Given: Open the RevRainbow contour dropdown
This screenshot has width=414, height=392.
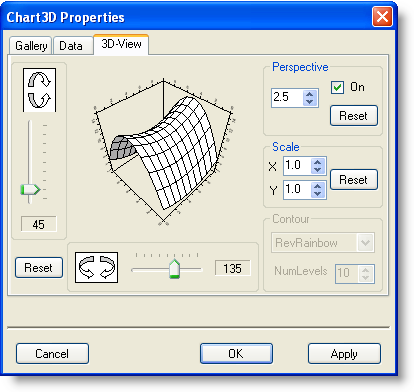Looking at the screenshot, I should 366,242.
